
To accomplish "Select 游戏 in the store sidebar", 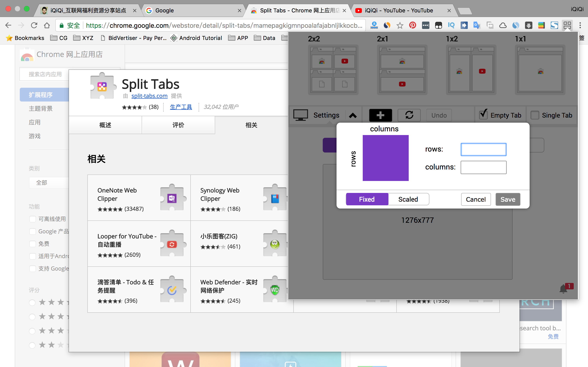I will tap(34, 136).
